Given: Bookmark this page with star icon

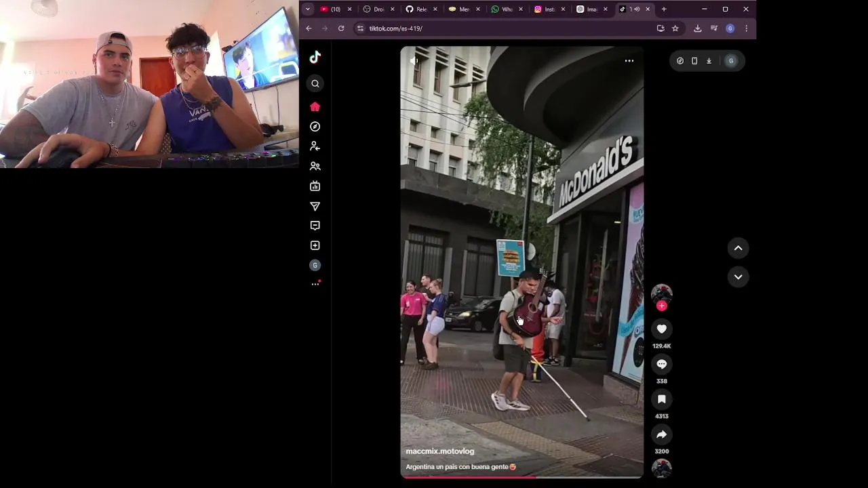Looking at the screenshot, I should (675, 28).
